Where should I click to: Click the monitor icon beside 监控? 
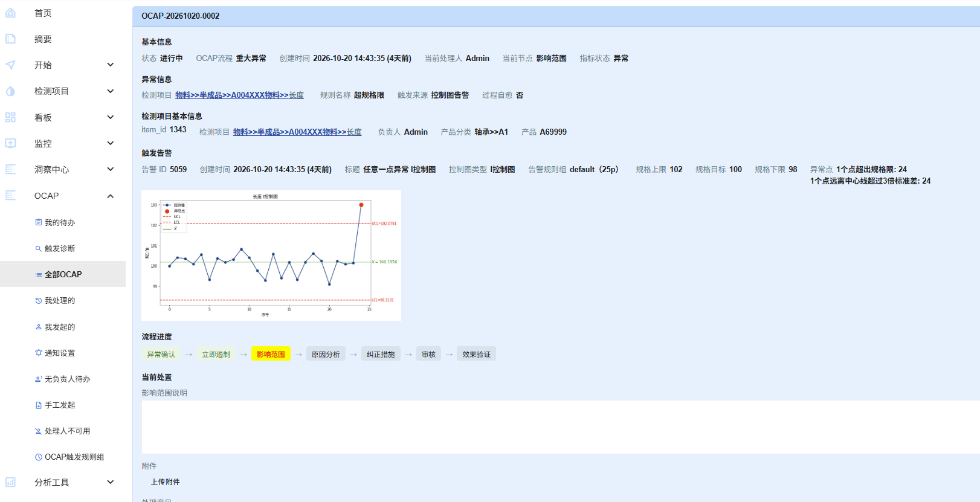tap(10, 143)
